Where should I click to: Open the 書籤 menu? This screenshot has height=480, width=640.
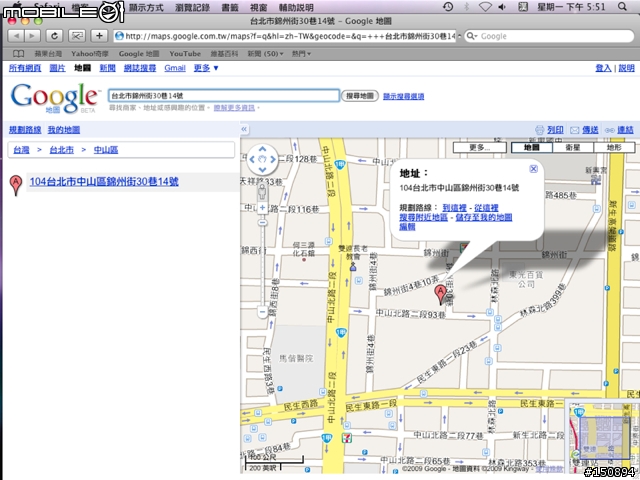tap(230, 7)
